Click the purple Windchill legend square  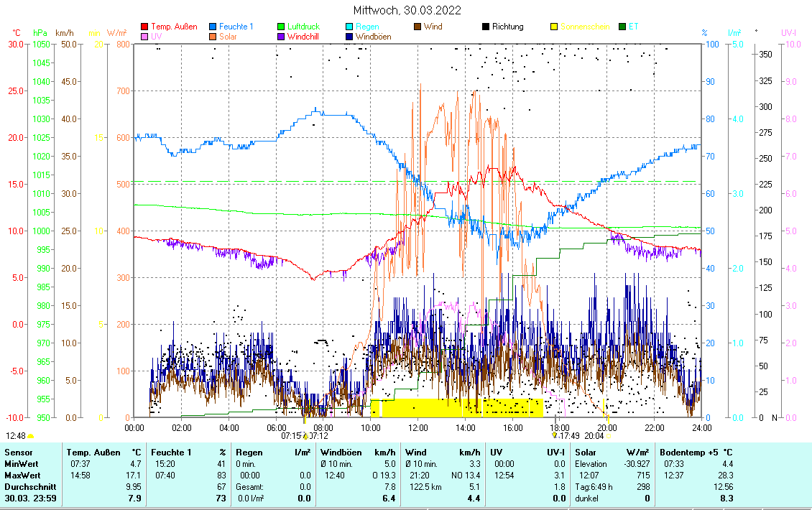[x=282, y=36]
